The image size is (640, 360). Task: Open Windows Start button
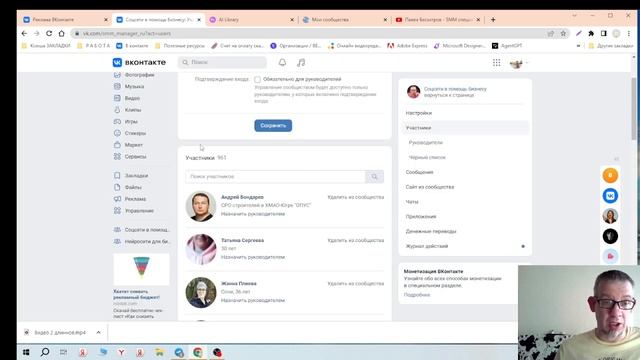pyautogui.click(x=26, y=352)
